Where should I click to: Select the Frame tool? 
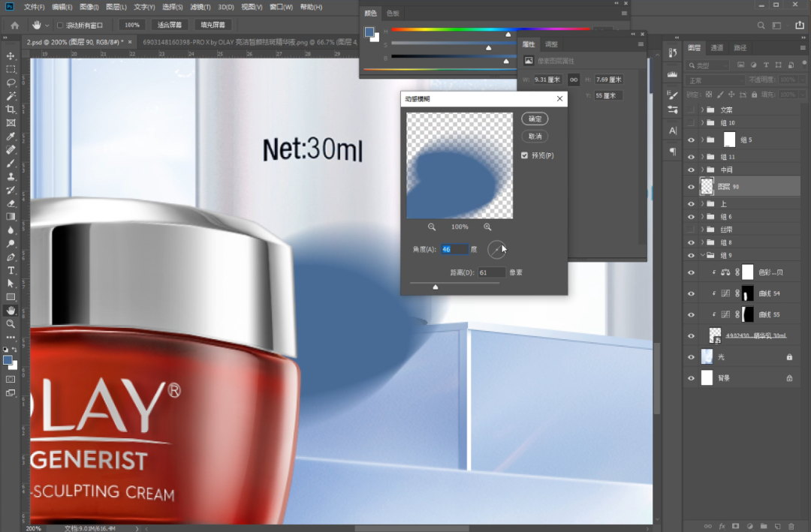pyautogui.click(x=11, y=123)
